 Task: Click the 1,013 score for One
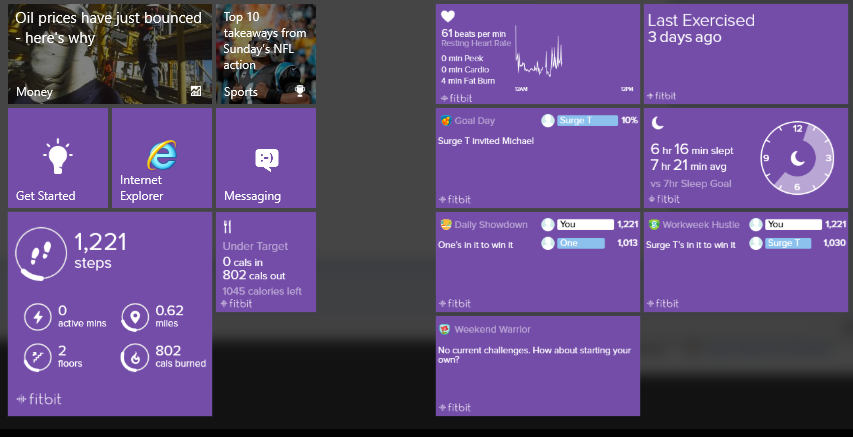(x=627, y=243)
